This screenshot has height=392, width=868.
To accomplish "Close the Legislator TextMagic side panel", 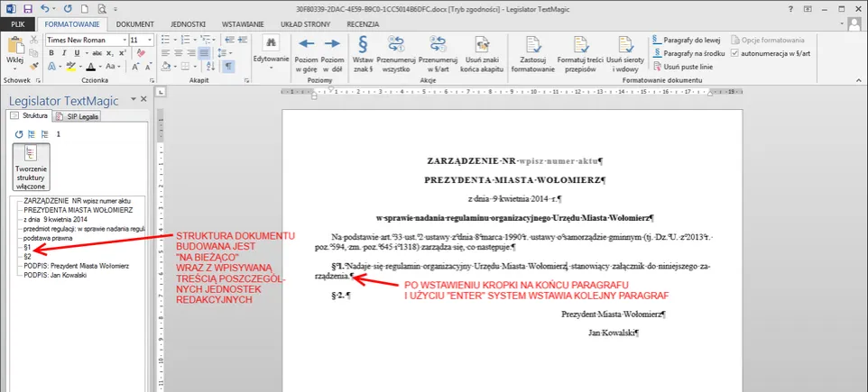I will tap(144, 99).
